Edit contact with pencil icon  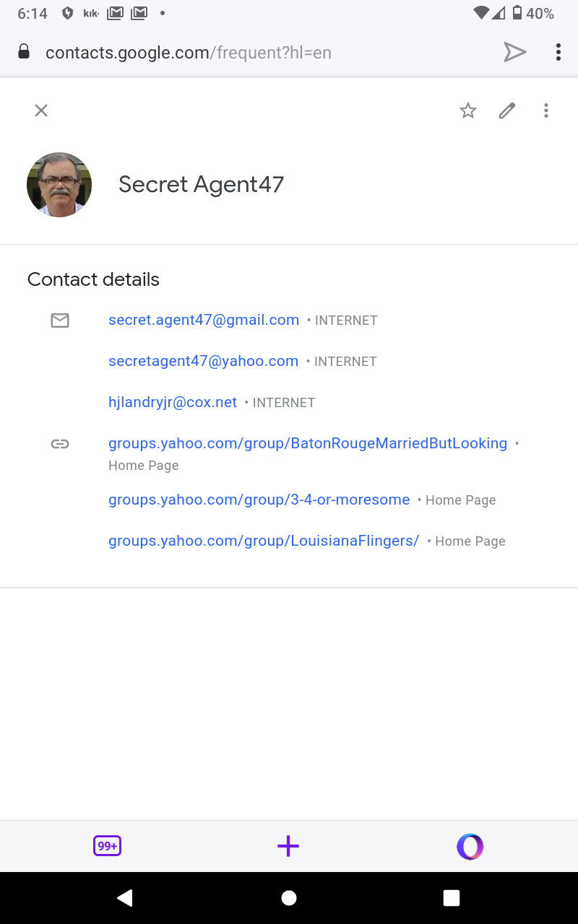(x=507, y=110)
